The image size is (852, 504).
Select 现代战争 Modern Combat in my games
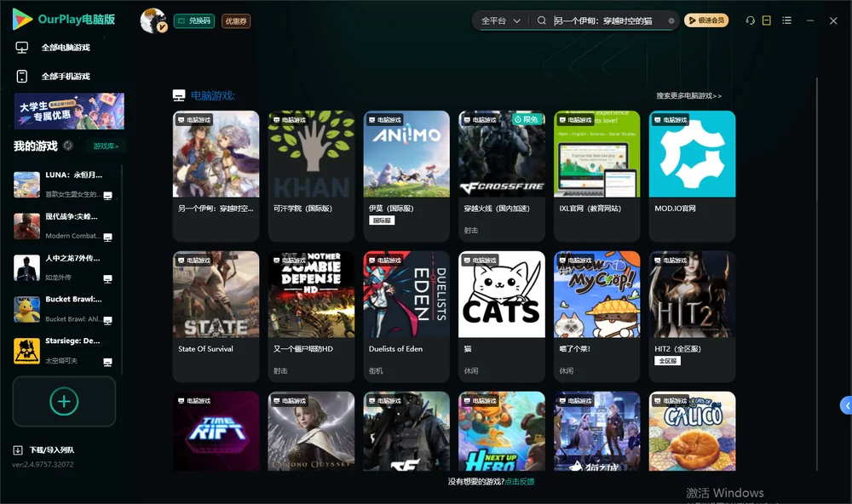click(64, 226)
